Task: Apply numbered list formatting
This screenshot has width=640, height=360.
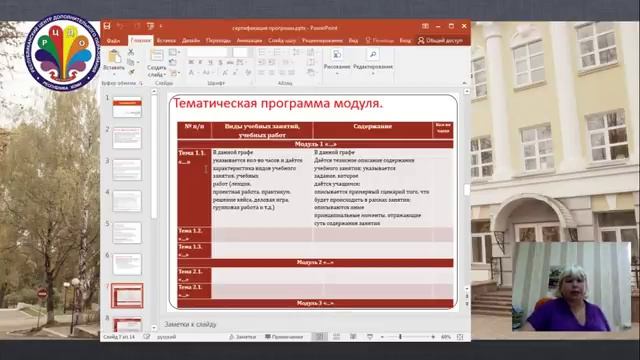Action: click(x=278, y=52)
